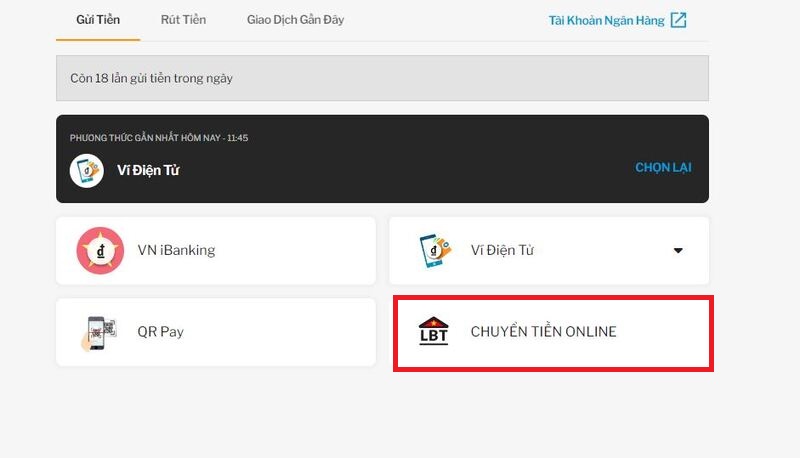Click CHỌN LẠI to reselect method
Screen dimensions: 800x458
click(663, 167)
